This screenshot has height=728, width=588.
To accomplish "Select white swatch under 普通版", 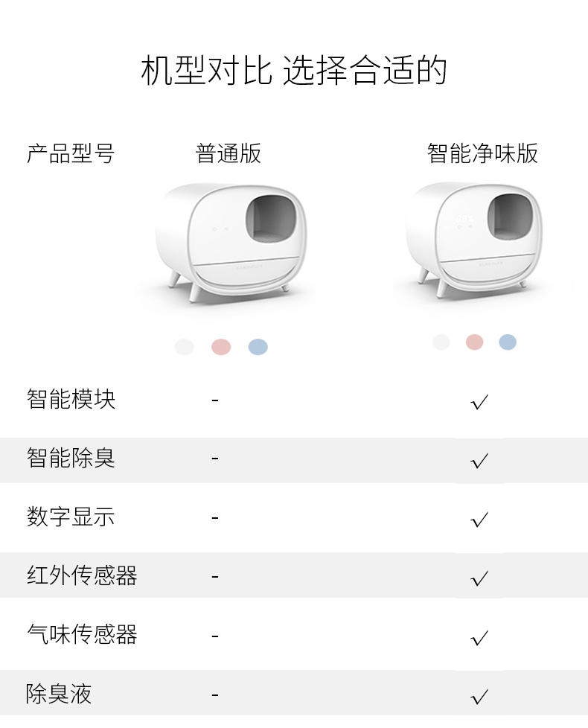I will point(185,347).
